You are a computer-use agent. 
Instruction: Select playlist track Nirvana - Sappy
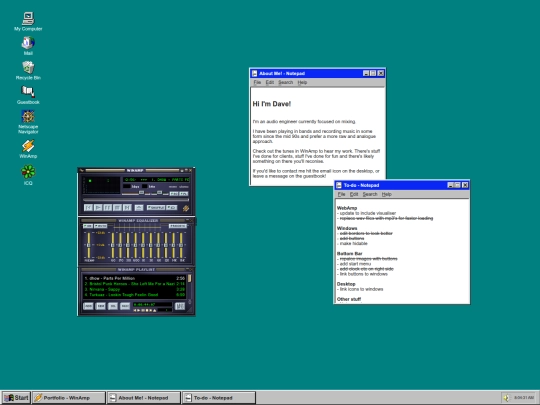(x=135, y=289)
